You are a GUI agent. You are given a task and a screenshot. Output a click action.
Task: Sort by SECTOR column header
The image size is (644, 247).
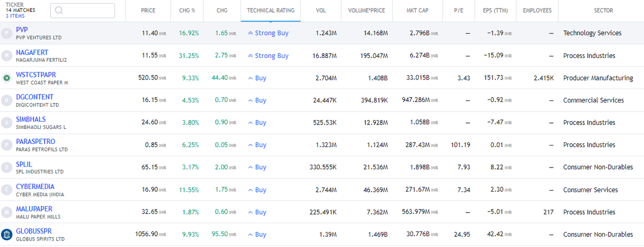pos(604,11)
